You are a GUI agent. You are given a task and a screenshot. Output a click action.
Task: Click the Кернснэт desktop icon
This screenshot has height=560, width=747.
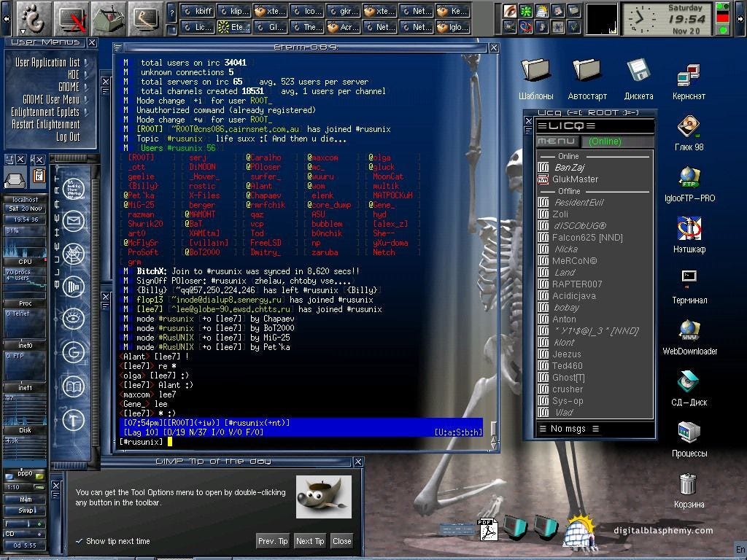pyautogui.click(x=689, y=82)
